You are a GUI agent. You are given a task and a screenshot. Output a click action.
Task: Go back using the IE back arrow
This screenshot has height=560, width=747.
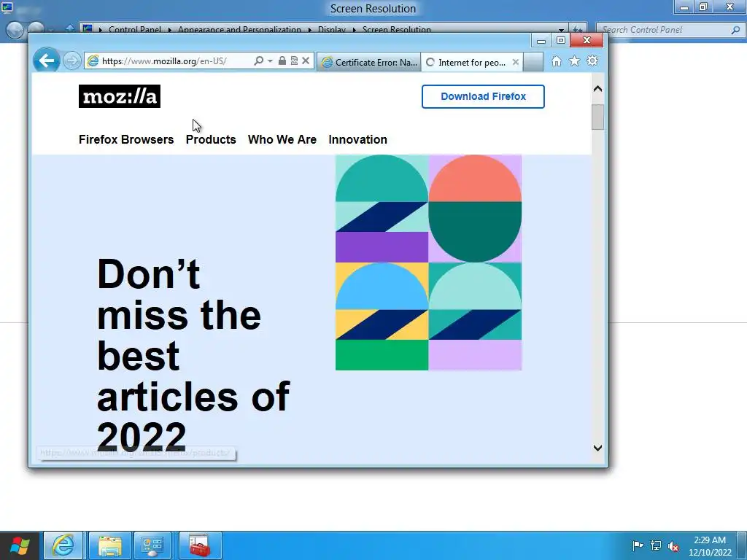tap(46, 61)
